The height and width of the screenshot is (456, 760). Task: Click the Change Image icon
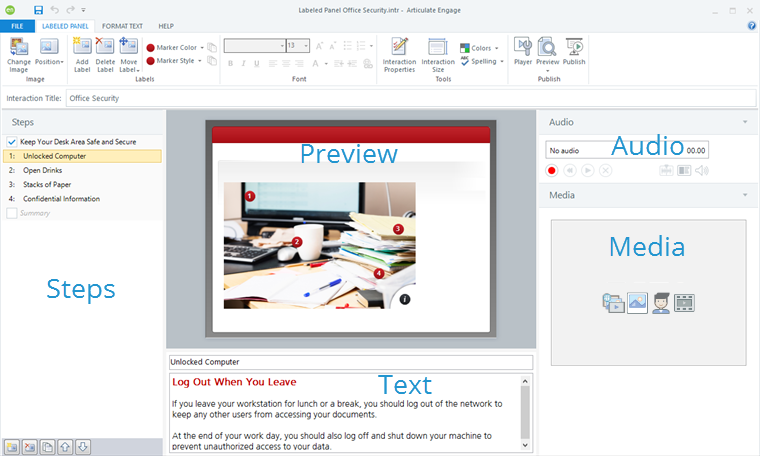(18, 46)
